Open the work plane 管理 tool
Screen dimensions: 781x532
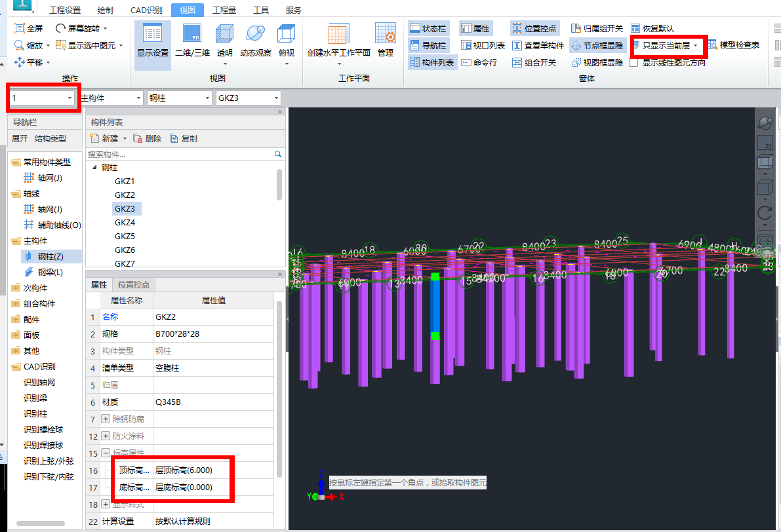(x=386, y=41)
